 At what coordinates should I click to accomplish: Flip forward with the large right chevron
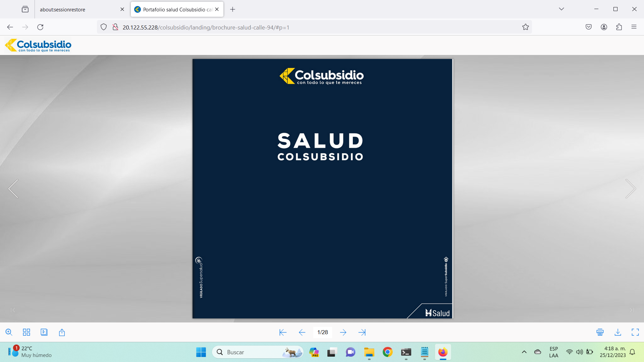[631, 189]
